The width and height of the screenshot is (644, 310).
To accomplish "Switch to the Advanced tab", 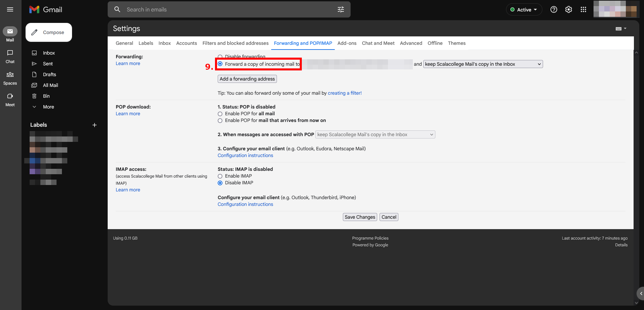I will point(411,43).
